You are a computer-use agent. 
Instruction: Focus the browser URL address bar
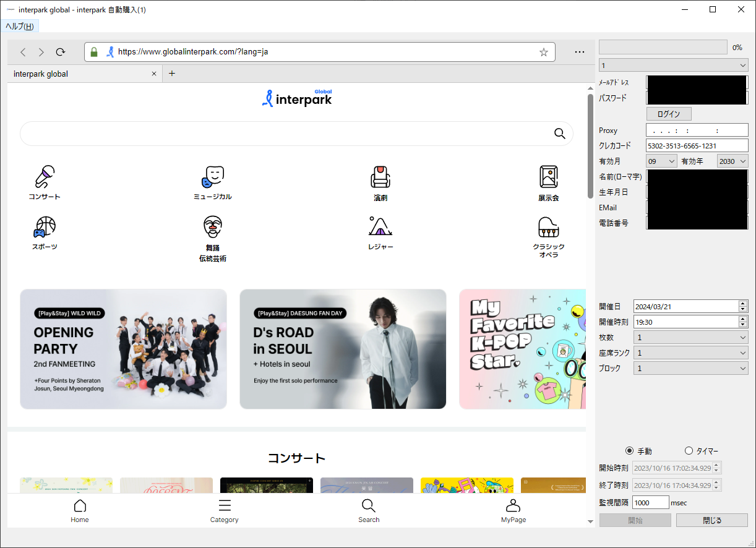point(320,52)
